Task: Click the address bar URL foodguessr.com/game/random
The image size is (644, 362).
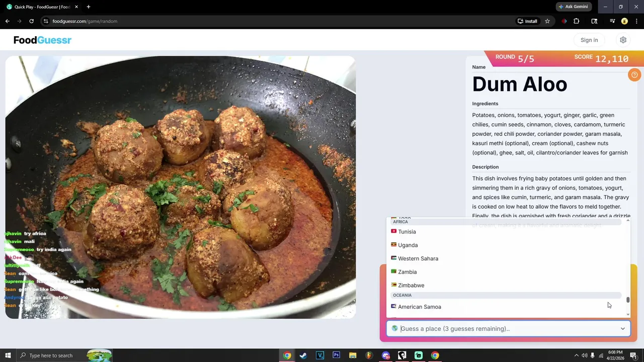Action: coord(85,21)
